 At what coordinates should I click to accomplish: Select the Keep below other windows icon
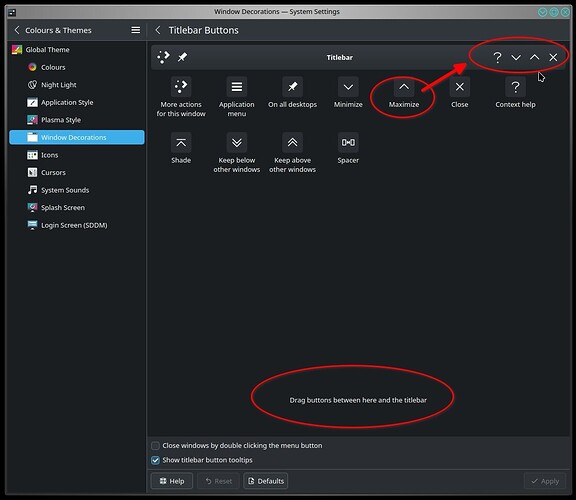pyautogui.click(x=237, y=143)
